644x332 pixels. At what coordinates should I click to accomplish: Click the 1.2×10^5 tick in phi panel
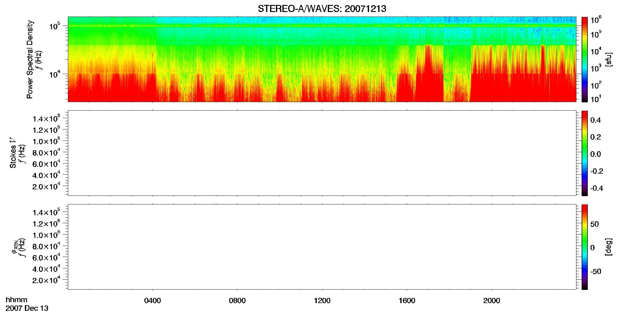(x=46, y=223)
